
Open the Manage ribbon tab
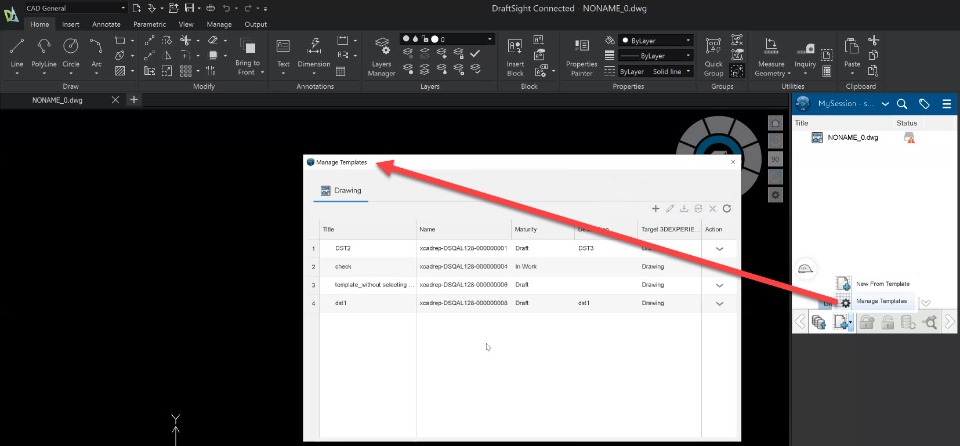coord(219,25)
